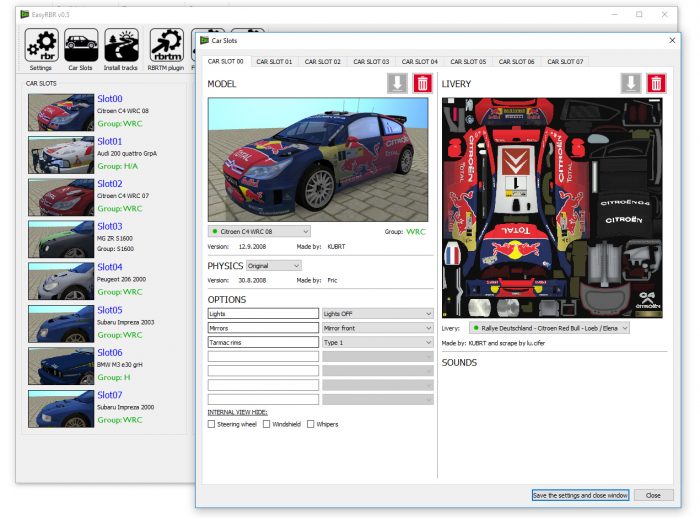Select Slot01 Audi 200 quattro thumbnail
Image resolution: width=700 pixels, height=518 pixels.
point(61,155)
